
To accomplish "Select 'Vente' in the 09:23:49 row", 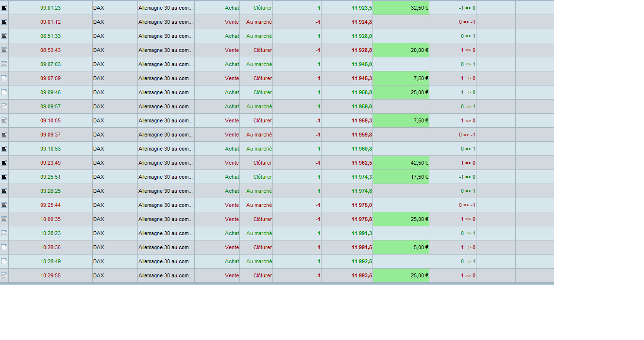I will (232, 163).
